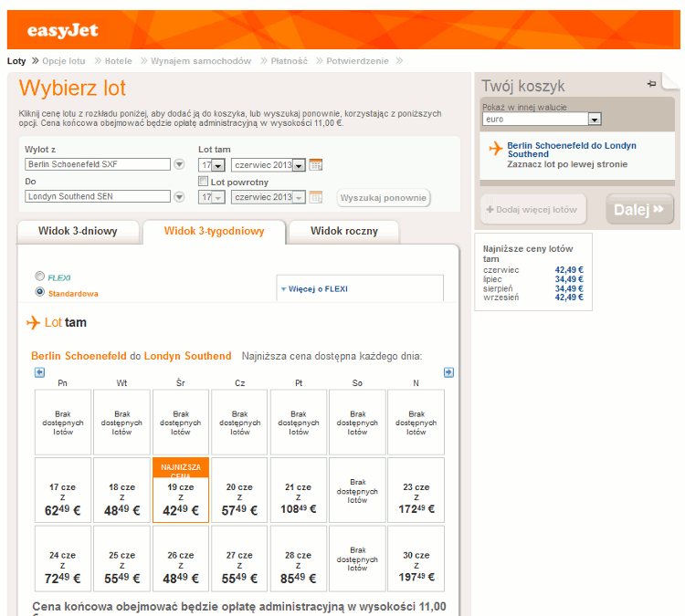Image resolution: width=685 pixels, height=616 pixels.
Task: Click the easyJet logo
Action: point(62,30)
